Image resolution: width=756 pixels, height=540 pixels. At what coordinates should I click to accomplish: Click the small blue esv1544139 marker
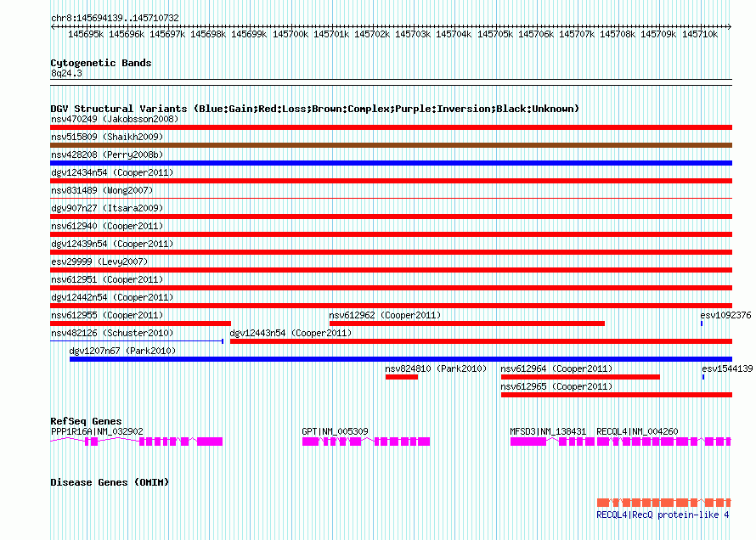pyautogui.click(x=703, y=377)
